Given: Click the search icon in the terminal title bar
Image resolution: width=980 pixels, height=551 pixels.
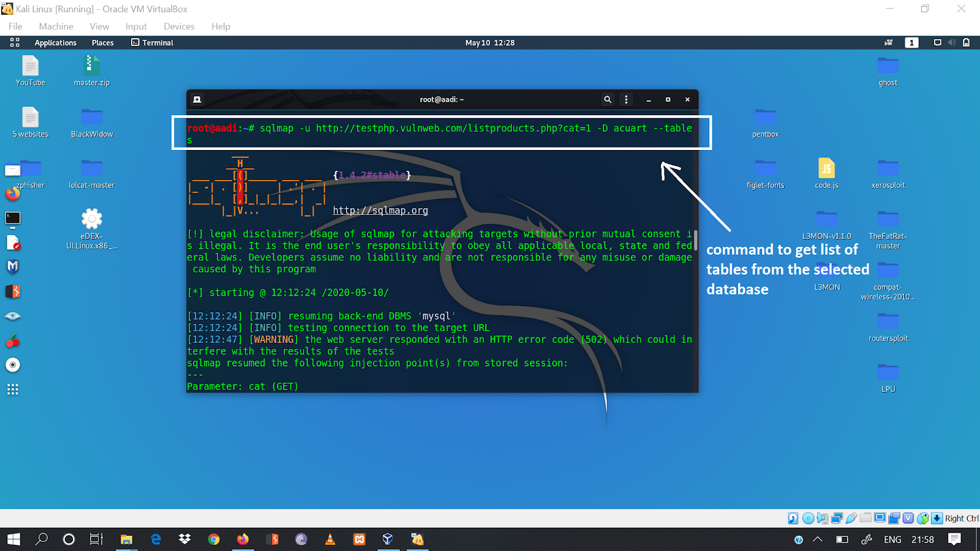Looking at the screenshot, I should pyautogui.click(x=608, y=99).
